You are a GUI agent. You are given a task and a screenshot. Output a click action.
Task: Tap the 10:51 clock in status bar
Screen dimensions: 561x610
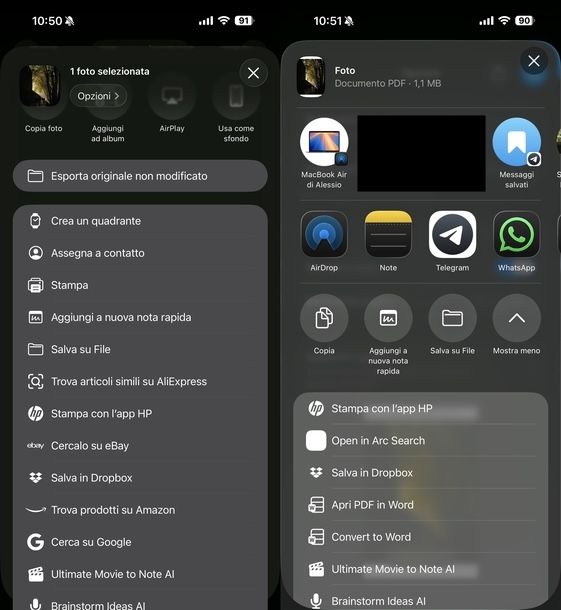pos(328,21)
